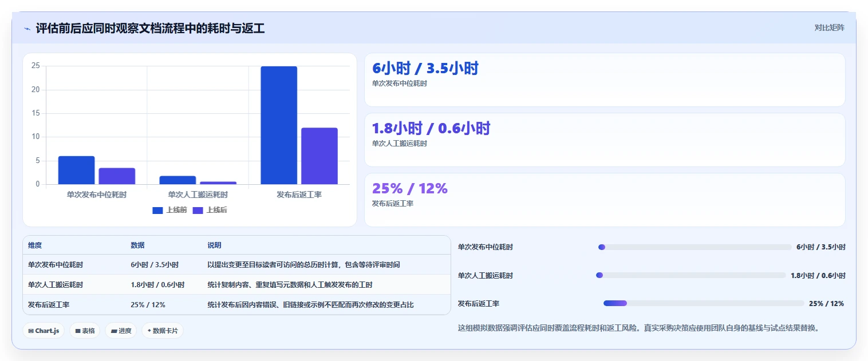This screenshot has height=361, width=868.
Task: Click the Chart.js tag chip
Action: coord(44,331)
